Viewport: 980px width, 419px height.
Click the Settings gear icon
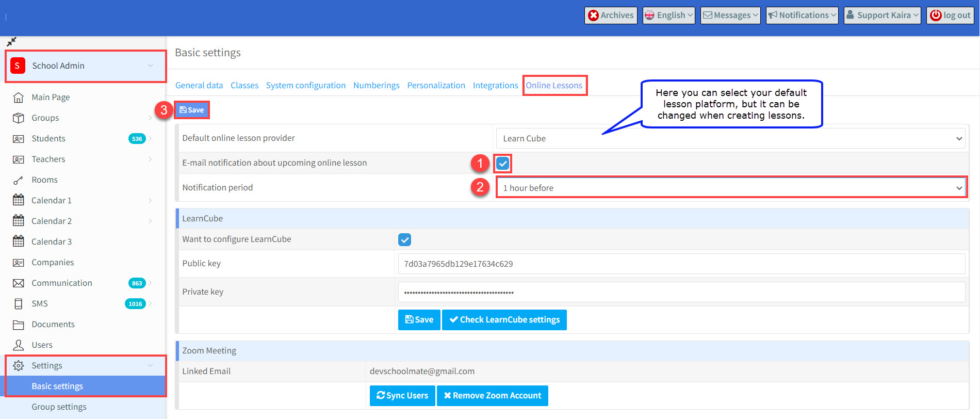(x=18, y=365)
